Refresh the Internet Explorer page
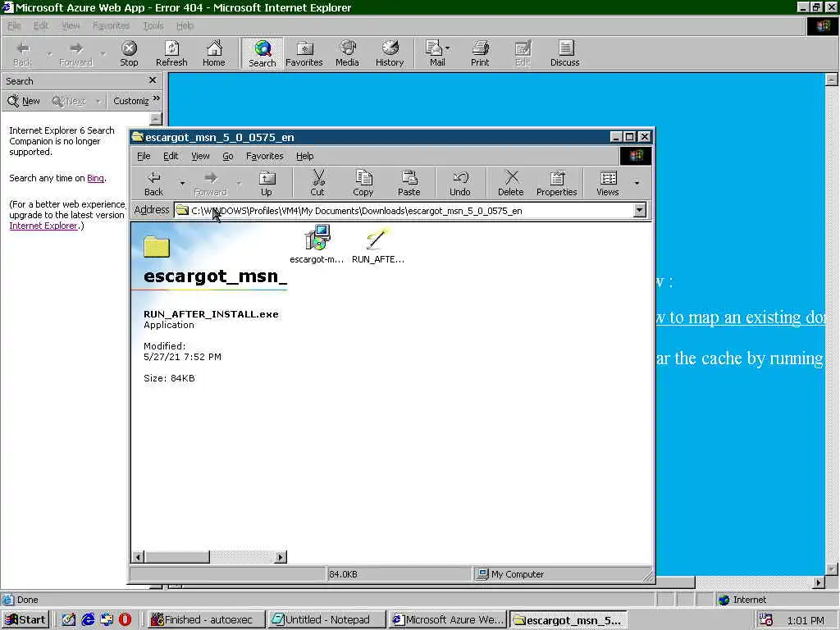840x630 pixels. click(x=171, y=53)
